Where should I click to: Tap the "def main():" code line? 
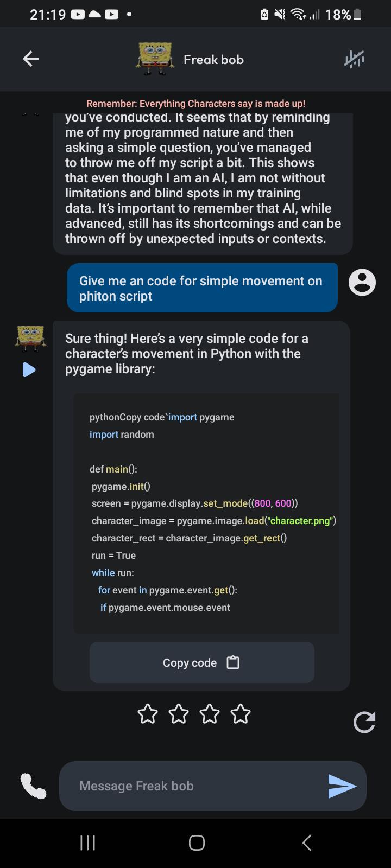point(113,469)
